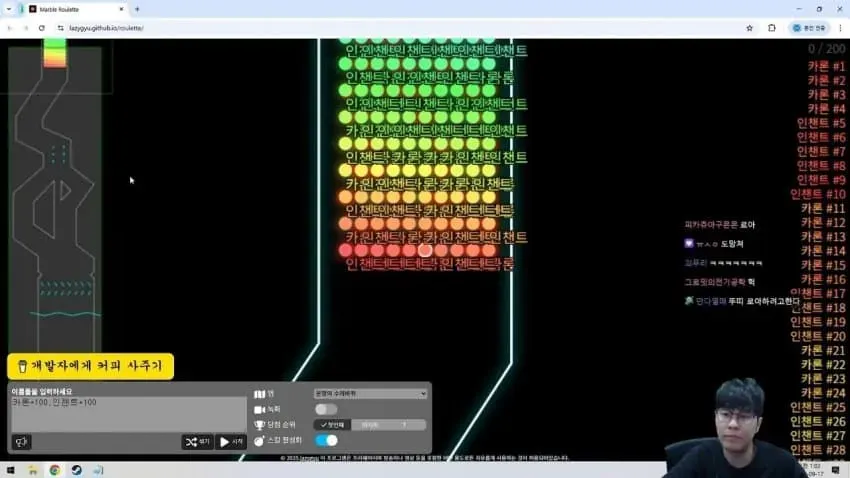Select the last-place winner option
The image size is (850, 478).
[370, 425]
